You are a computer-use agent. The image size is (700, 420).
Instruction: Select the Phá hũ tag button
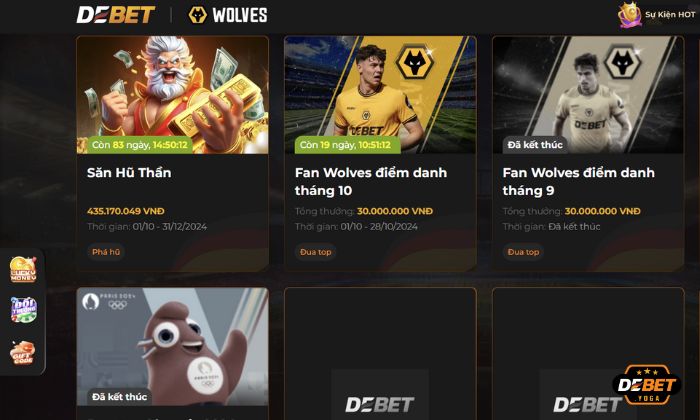tap(106, 252)
